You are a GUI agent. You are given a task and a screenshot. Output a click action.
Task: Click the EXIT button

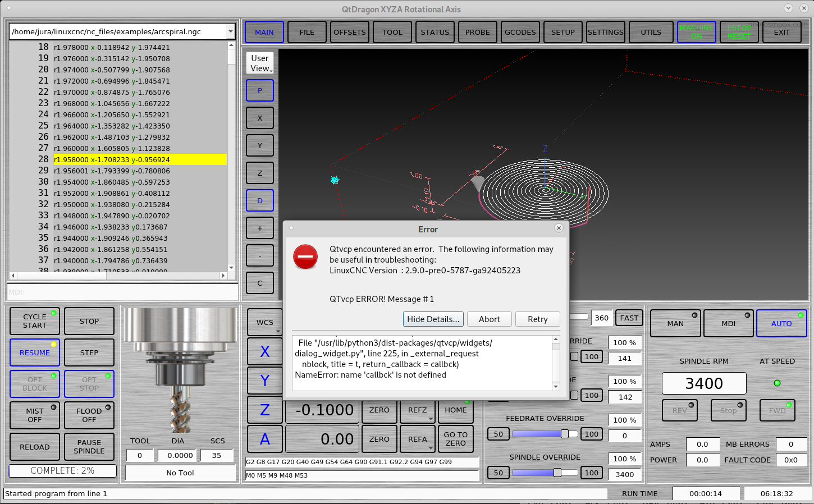coord(782,32)
